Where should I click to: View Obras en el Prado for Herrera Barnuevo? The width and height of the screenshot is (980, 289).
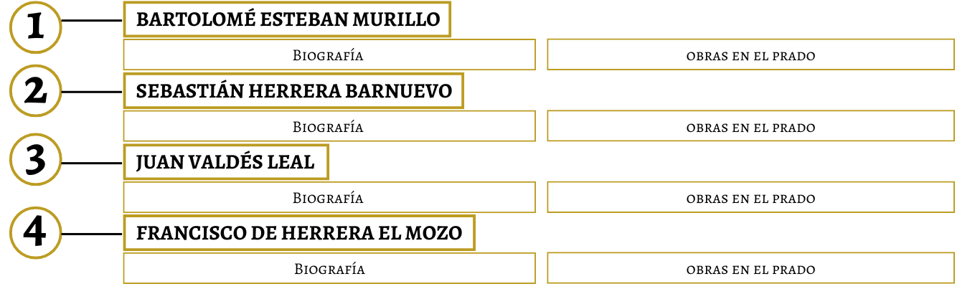[x=750, y=126]
